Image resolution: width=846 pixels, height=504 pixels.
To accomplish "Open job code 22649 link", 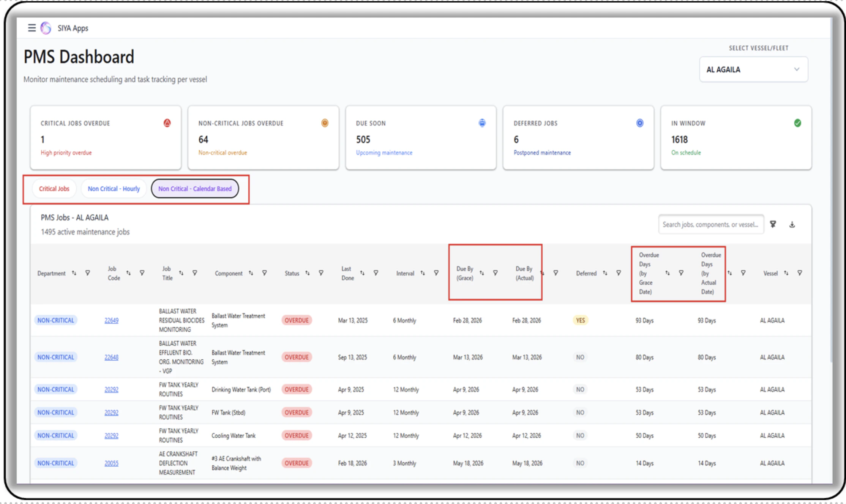I will 111,320.
